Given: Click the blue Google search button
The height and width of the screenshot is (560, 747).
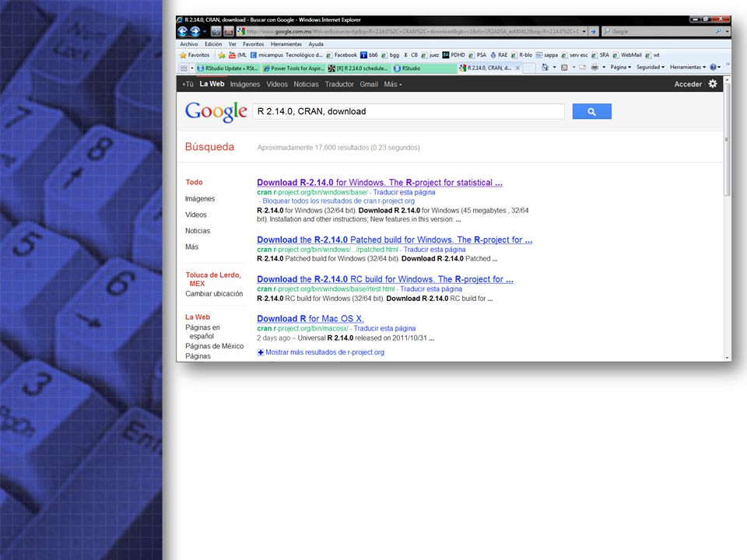Looking at the screenshot, I should coord(591,111).
